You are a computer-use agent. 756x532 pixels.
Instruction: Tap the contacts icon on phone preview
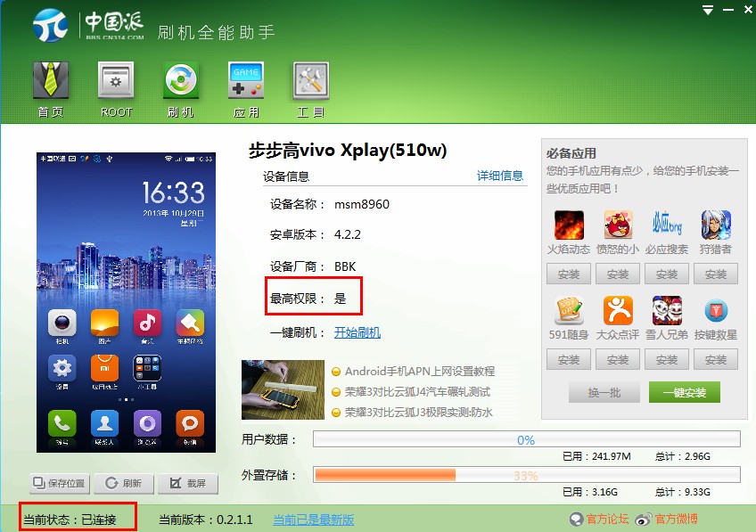click(x=104, y=423)
